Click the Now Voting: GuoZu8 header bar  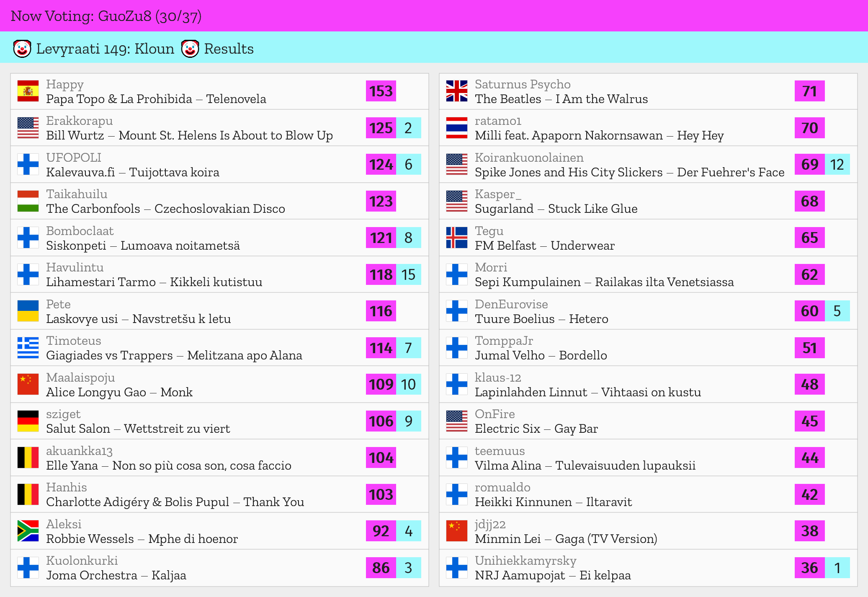coord(434,16)
